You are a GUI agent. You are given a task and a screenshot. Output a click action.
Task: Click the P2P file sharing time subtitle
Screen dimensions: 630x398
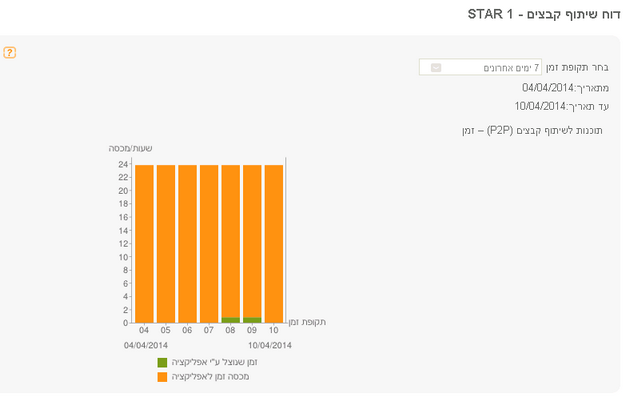(532, 131)
